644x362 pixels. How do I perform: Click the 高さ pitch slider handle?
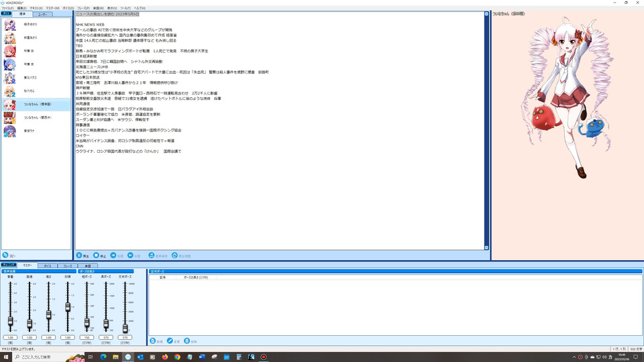[x=48, y=315]
